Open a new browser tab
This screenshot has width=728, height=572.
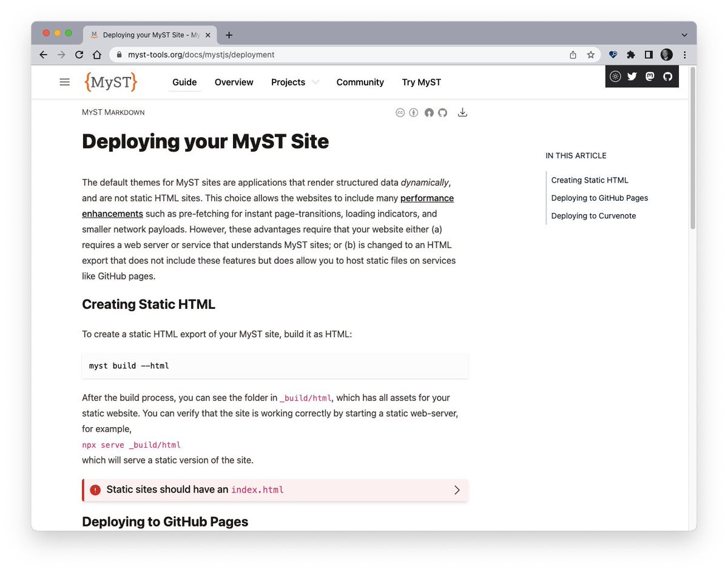pyautogui.click(x=229, y=35)
